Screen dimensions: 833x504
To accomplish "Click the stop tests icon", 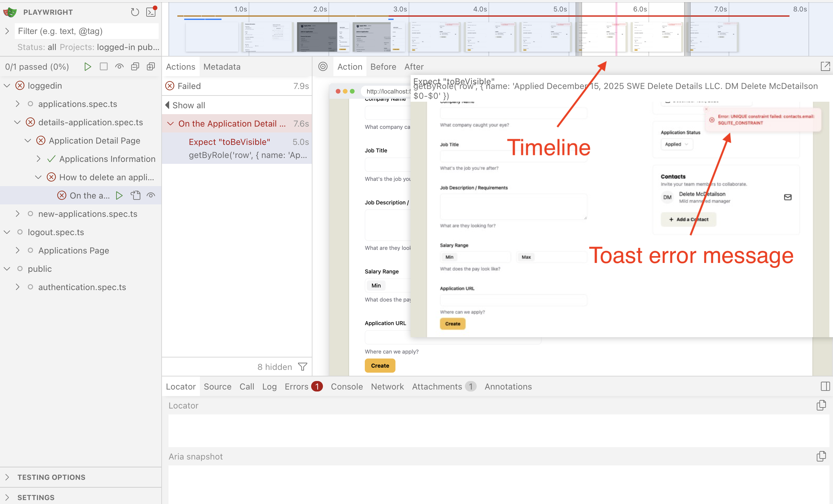I will [x=103, y=66].
